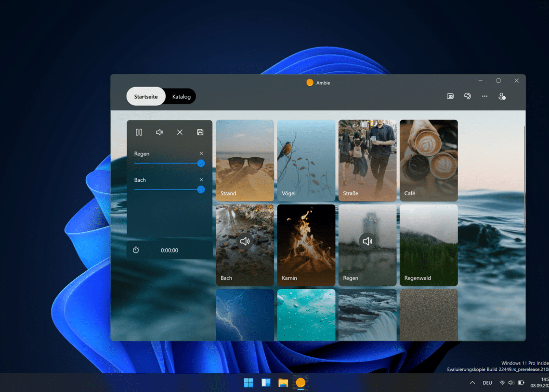Click the vertical scrollbar in Ambie window
Screen dimensions: 549x392
tap(524, 178)
